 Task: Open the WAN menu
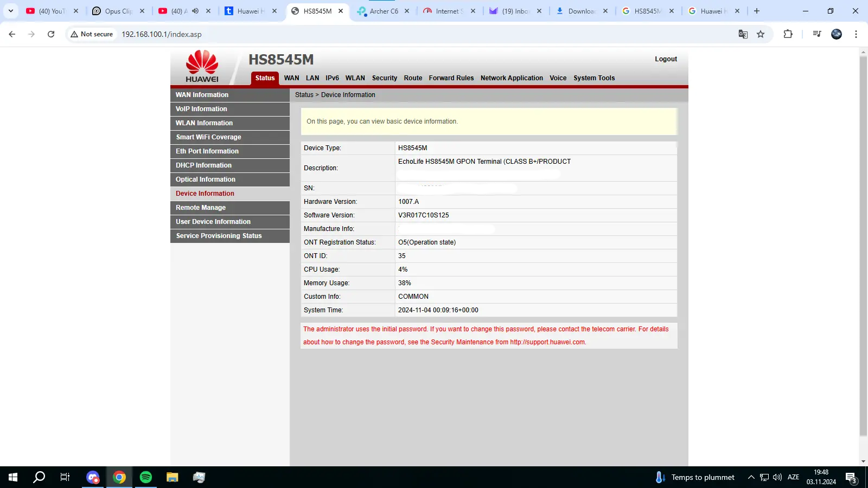[x=291, y=78]
